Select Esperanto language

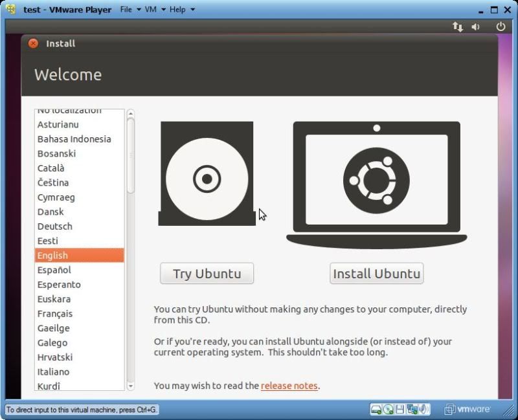[79, 284]
